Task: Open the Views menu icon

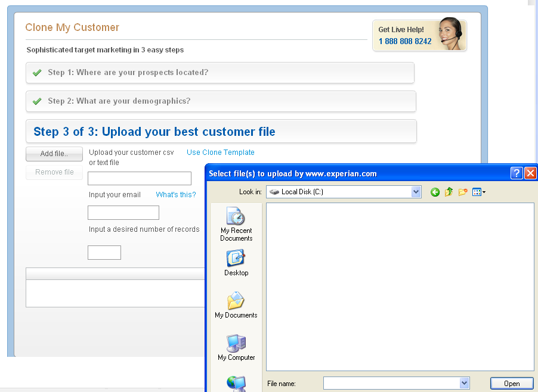Action: tap(478, 192)
